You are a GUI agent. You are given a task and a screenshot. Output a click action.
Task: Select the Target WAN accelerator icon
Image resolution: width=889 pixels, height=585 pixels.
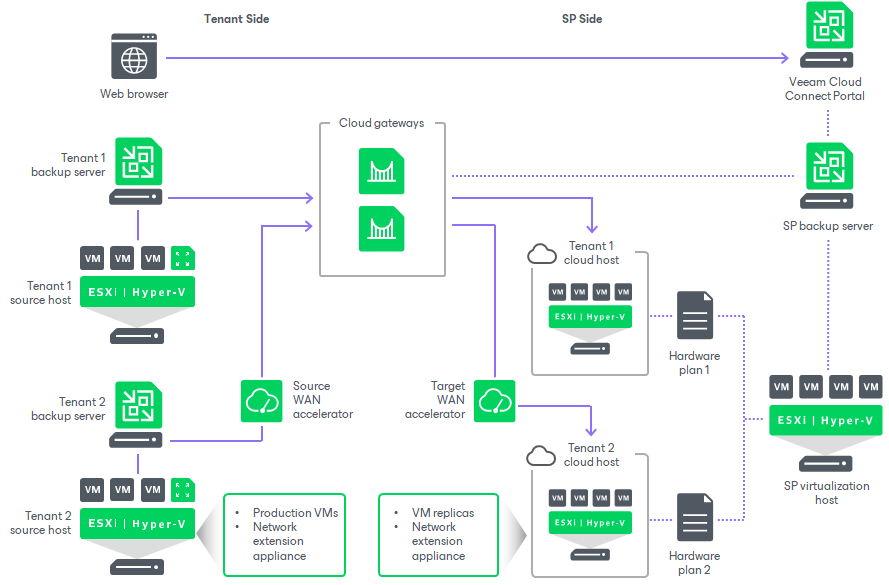[494, 400]
